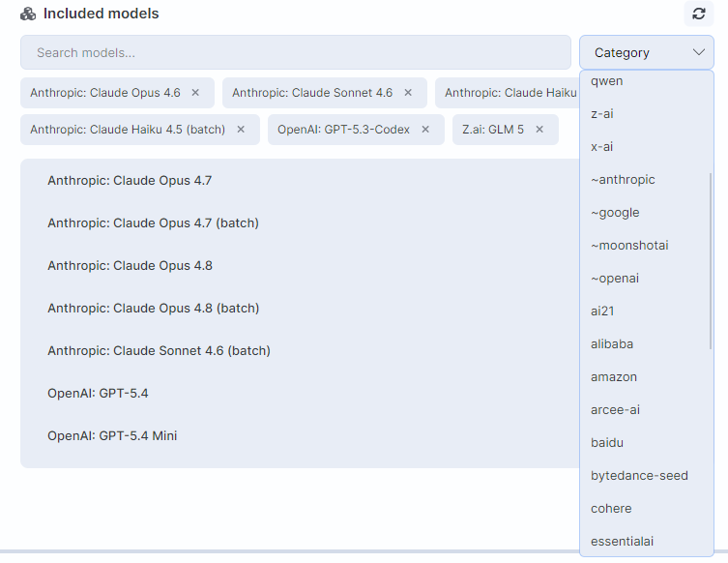
Task: Click OpenAI: GPT-5.3-Codex chip label
Action: [343, 129]
